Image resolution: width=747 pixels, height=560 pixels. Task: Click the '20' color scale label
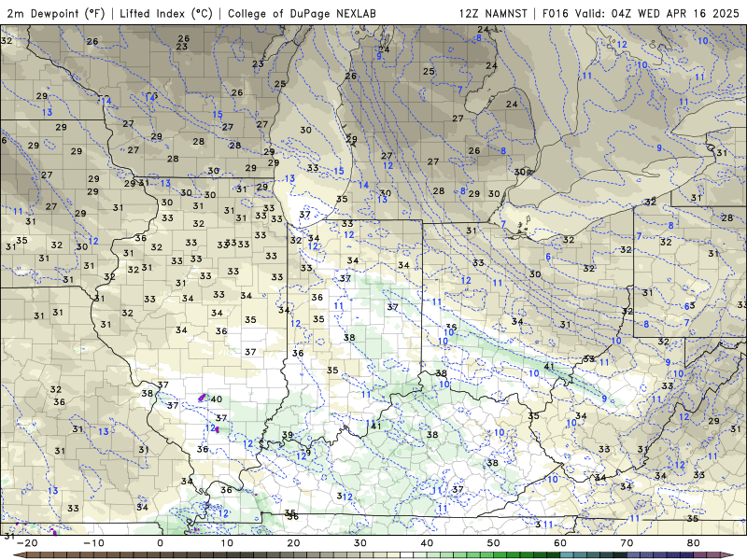(x=293, y=543)
